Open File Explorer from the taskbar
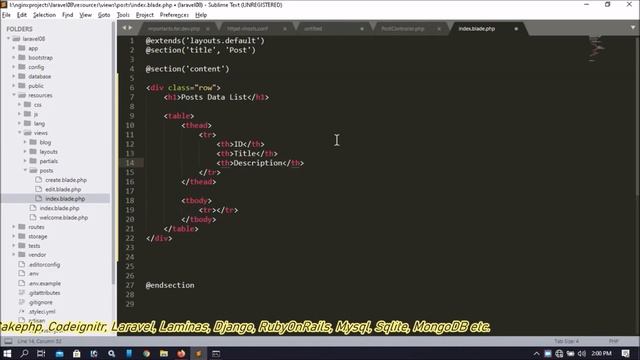 [164, 353]
